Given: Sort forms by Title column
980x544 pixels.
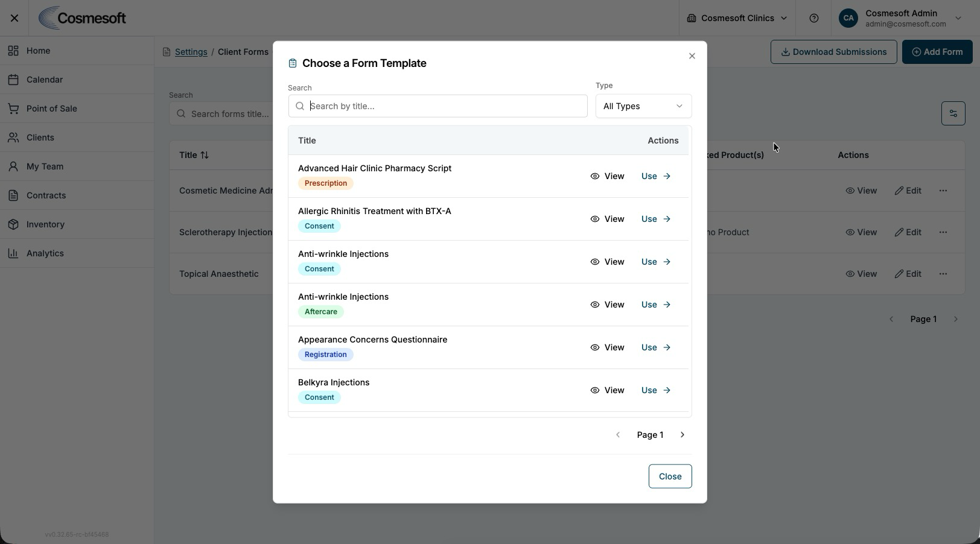Looking at the screenshot, I should tap(194, 155).
